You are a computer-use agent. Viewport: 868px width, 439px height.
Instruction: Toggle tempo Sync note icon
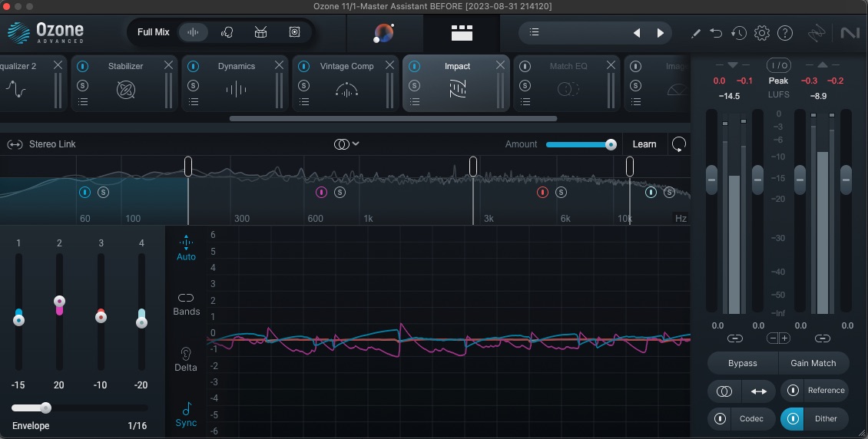click(x=186, y=415)
